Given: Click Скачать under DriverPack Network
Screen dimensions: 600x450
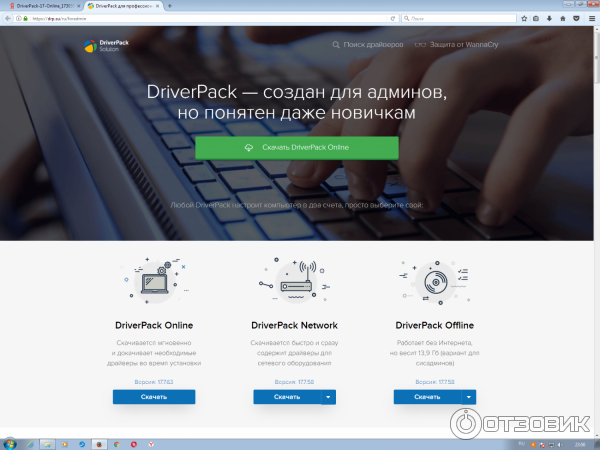Looking at the screenshot, I should click(287, 397).
